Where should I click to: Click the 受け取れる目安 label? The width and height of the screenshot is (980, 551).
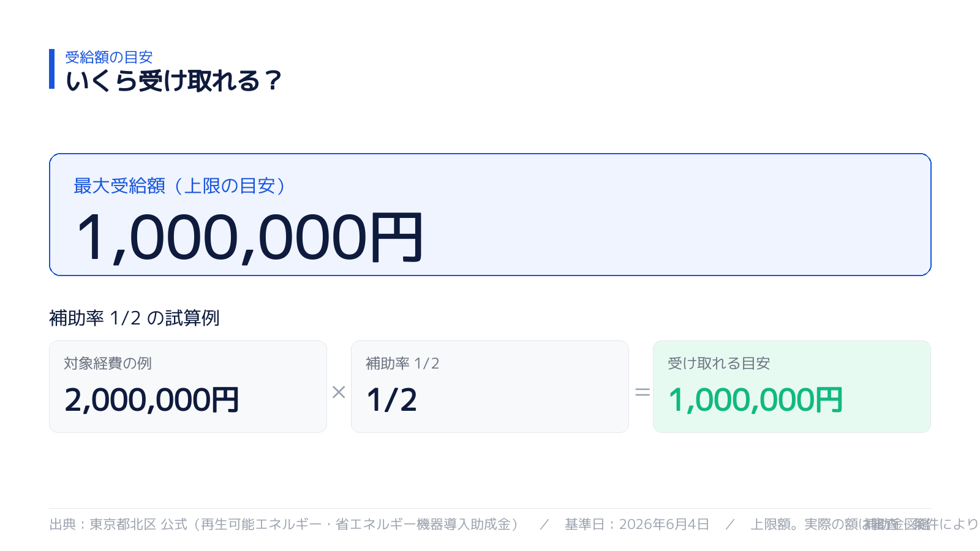[718, 363]
